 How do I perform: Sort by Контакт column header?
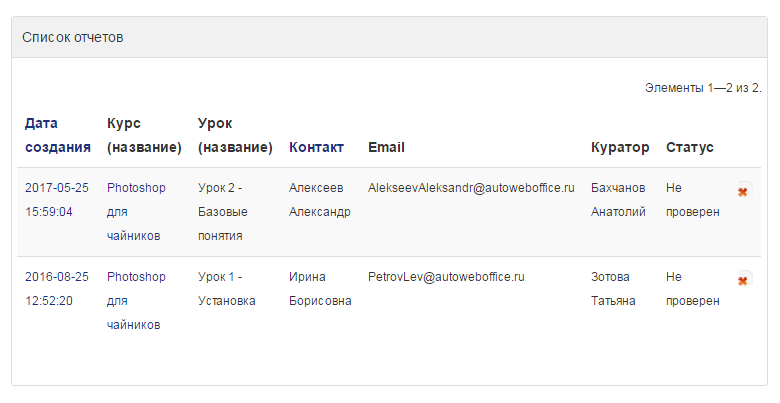pyautogui.click(x=316, y=147)
